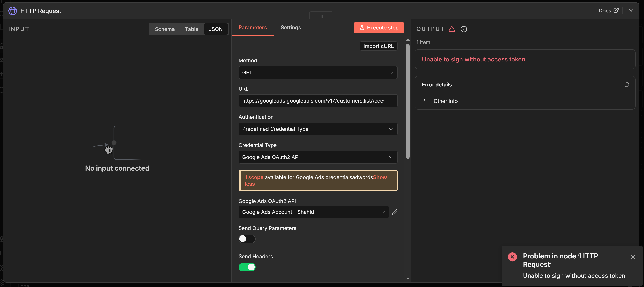
Task: Grab the panel drag handle at top
Action: tap(321, 16)
